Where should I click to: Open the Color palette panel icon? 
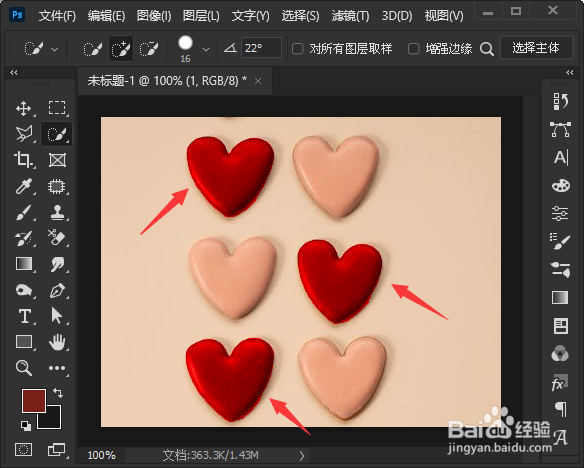coord(561,185)
